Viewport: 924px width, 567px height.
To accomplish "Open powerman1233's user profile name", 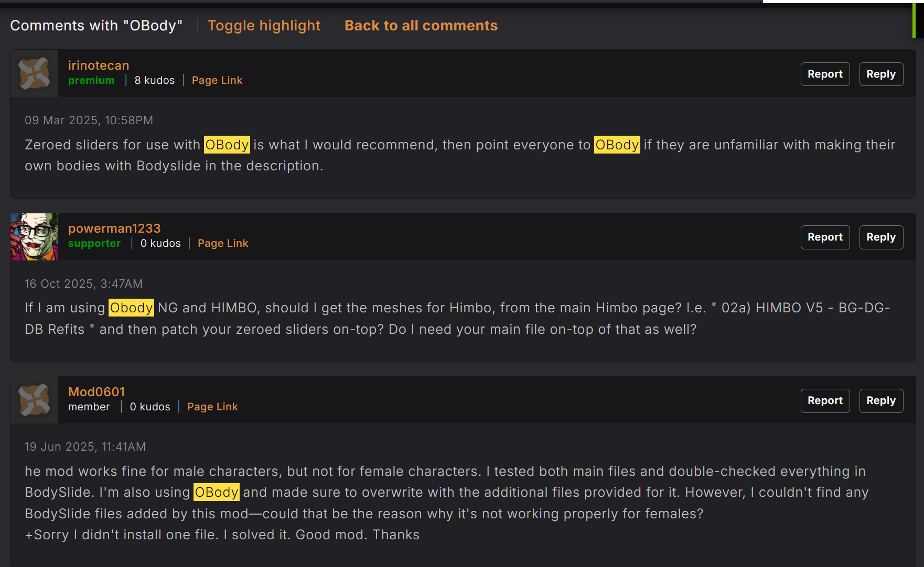I will [114, 228].
